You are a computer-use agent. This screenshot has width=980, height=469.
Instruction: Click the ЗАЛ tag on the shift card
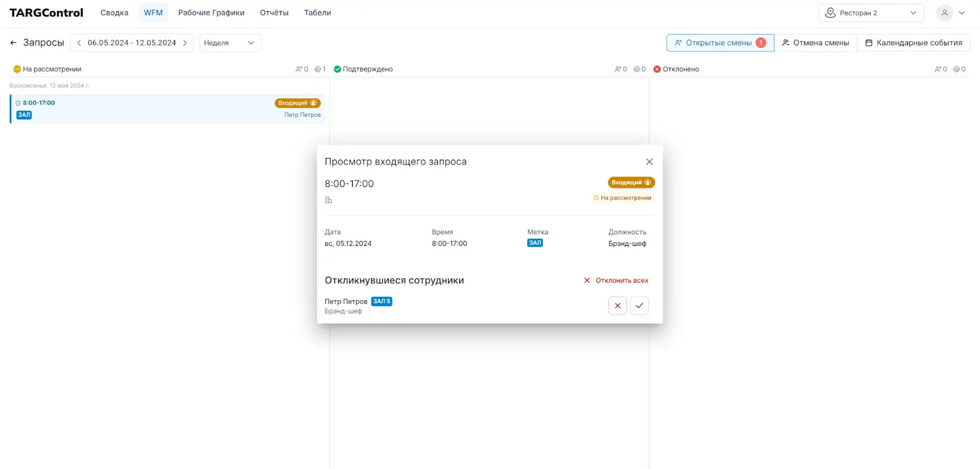pos(24,115)
